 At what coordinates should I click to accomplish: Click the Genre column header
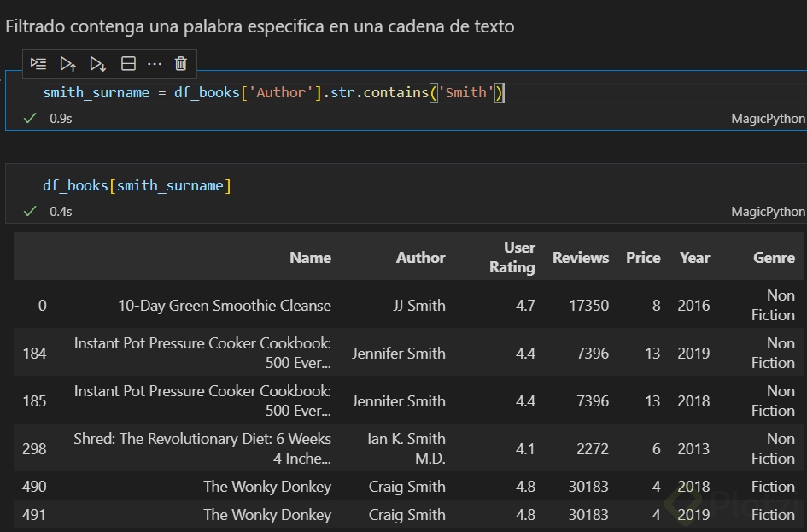[x=774, y=257]
